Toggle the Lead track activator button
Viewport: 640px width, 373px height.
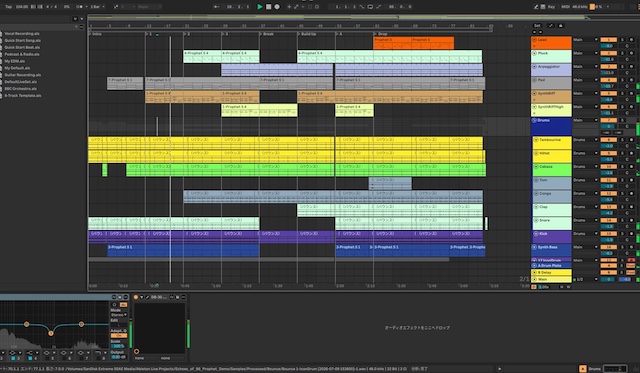point(608,40)
